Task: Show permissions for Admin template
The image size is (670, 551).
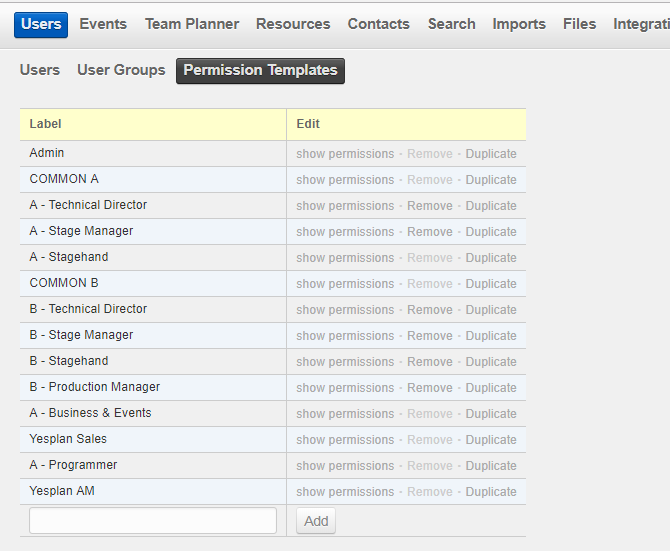Action: click(345, 154)
